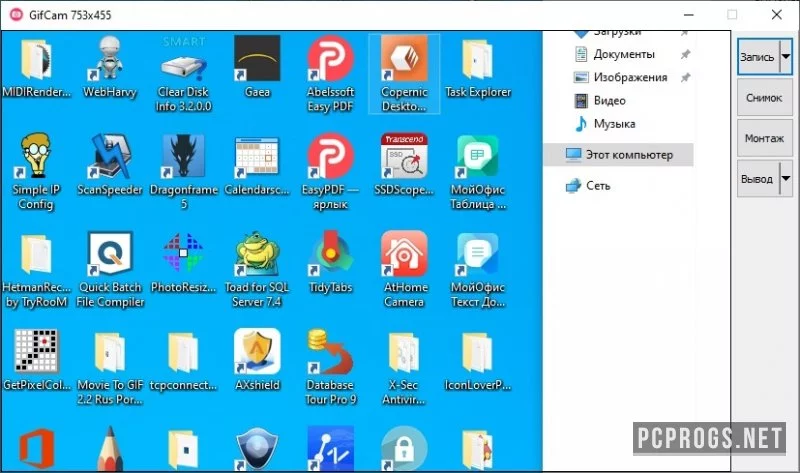Select the AXshield shortcut
800x473 pixels.
pyautogui.click(x=257, y=361)
